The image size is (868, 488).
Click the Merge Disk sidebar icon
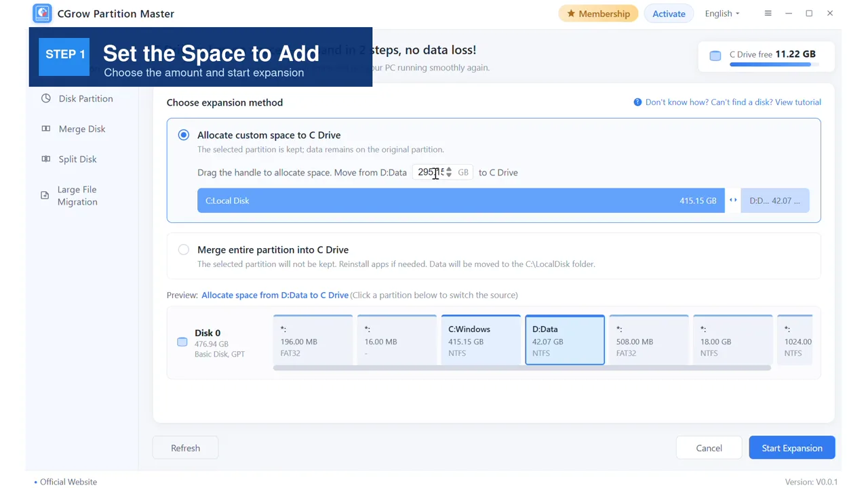45,129
